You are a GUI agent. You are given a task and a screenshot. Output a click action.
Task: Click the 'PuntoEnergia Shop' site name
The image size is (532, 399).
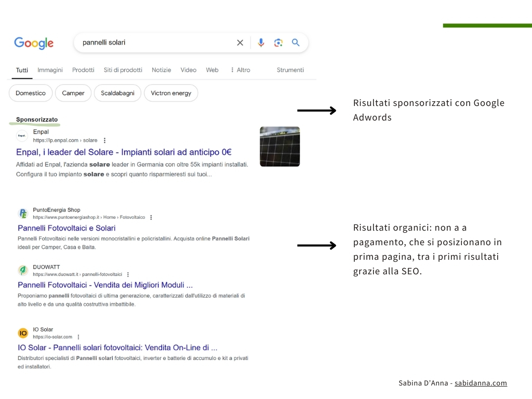[x=57, y=210]
